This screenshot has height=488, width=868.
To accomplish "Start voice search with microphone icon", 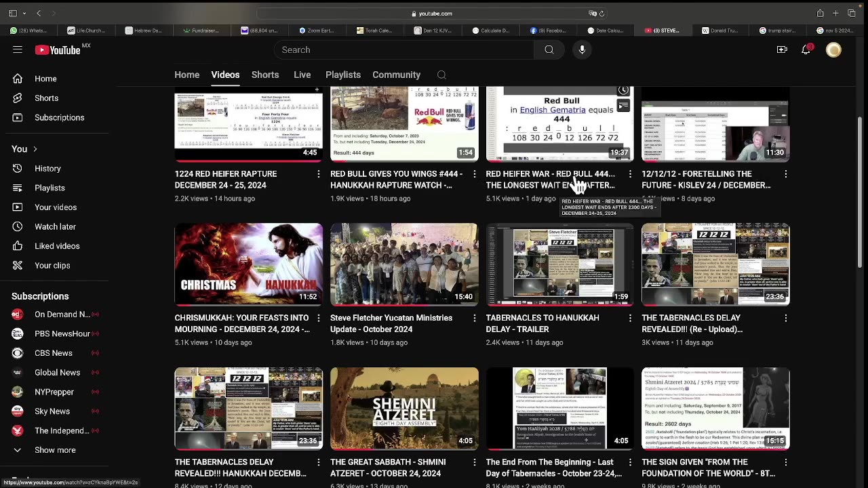I will pos(582,49).
